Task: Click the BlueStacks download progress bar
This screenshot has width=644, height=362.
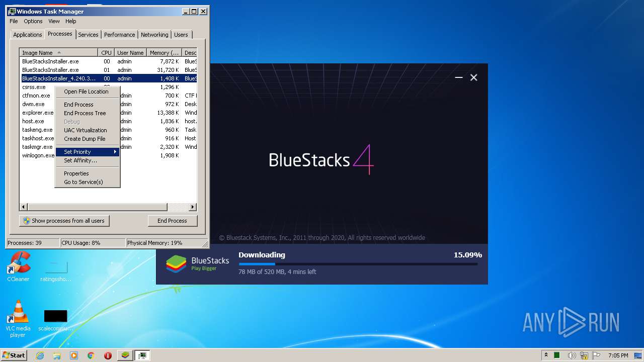Action: tap(358, 264)
